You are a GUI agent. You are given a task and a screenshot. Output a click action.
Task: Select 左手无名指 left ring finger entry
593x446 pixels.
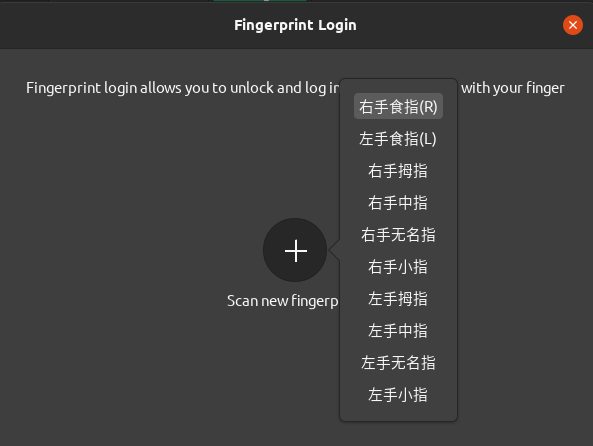pos(398,363)
